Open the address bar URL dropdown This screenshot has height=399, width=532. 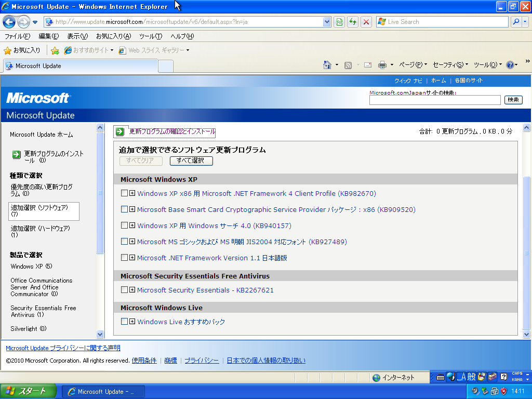(x=327, y=22)
